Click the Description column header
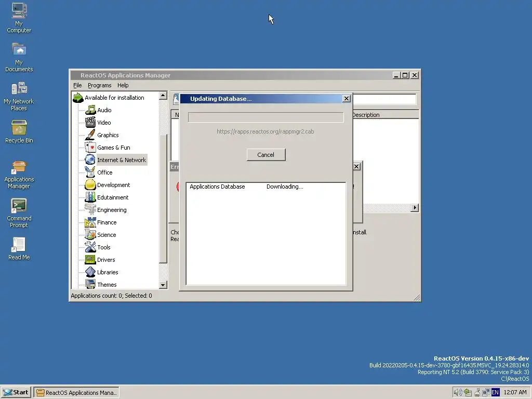This screenshot has width=532, height=399. pos(385,115)
